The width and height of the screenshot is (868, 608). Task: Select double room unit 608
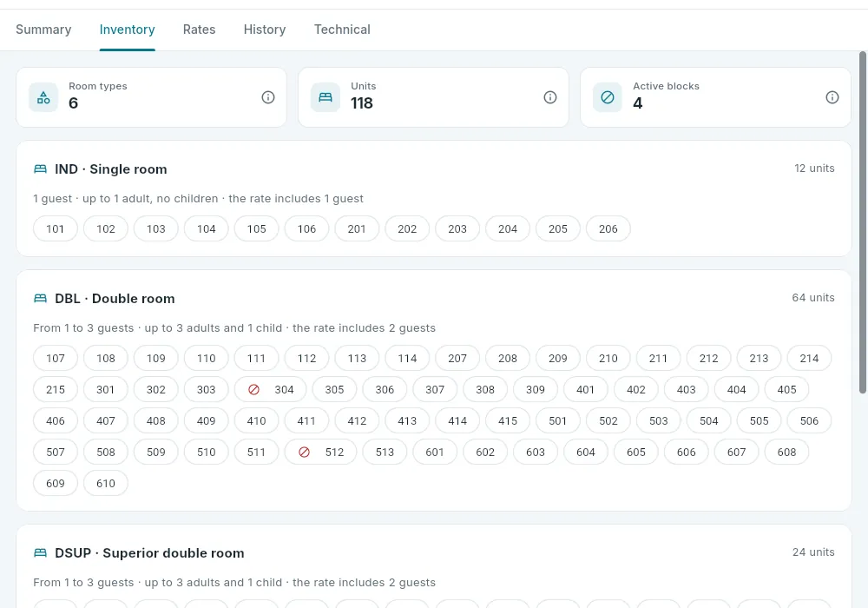click(x=786, y=453)
